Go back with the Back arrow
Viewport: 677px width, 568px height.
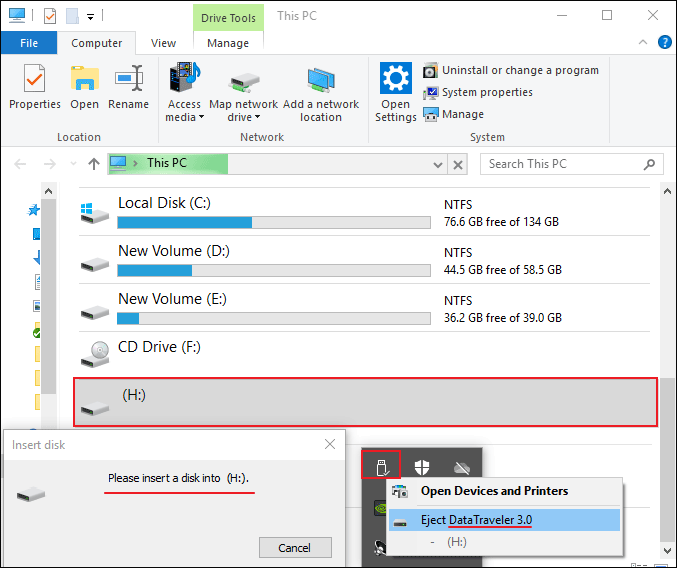20,164
